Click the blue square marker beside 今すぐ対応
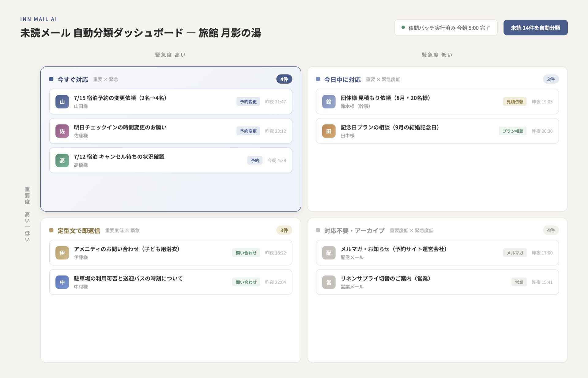The height and width of the screenshot is (378, 588). (51, 79)
